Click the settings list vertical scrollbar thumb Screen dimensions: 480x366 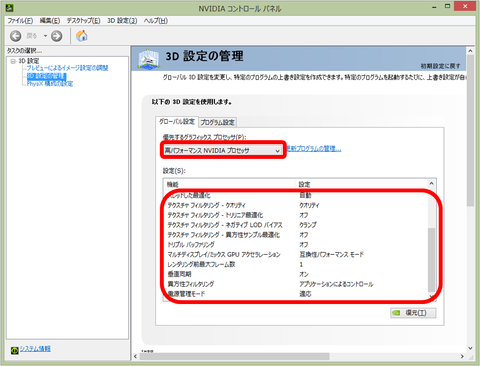[x=431, y=260]
